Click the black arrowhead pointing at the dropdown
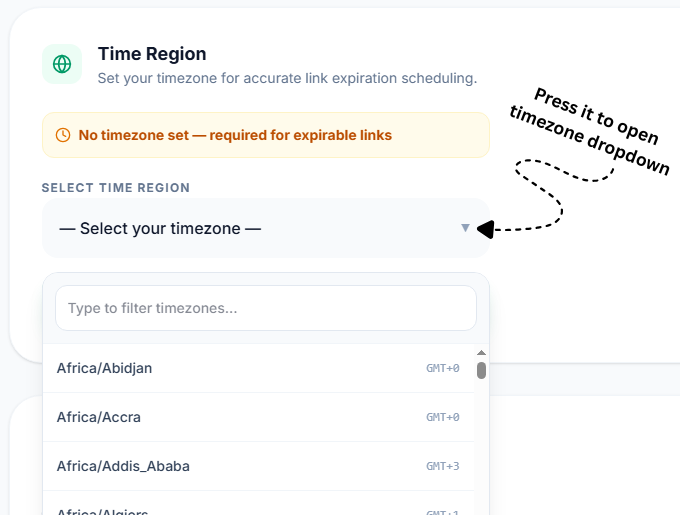The height and width of the screenshot is (515, 680). click(x=485, y=229)
